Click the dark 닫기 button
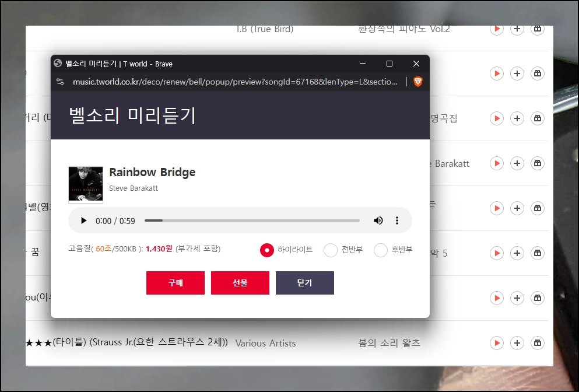The width and height of the screenshot is (579, 392). (304, 283)
